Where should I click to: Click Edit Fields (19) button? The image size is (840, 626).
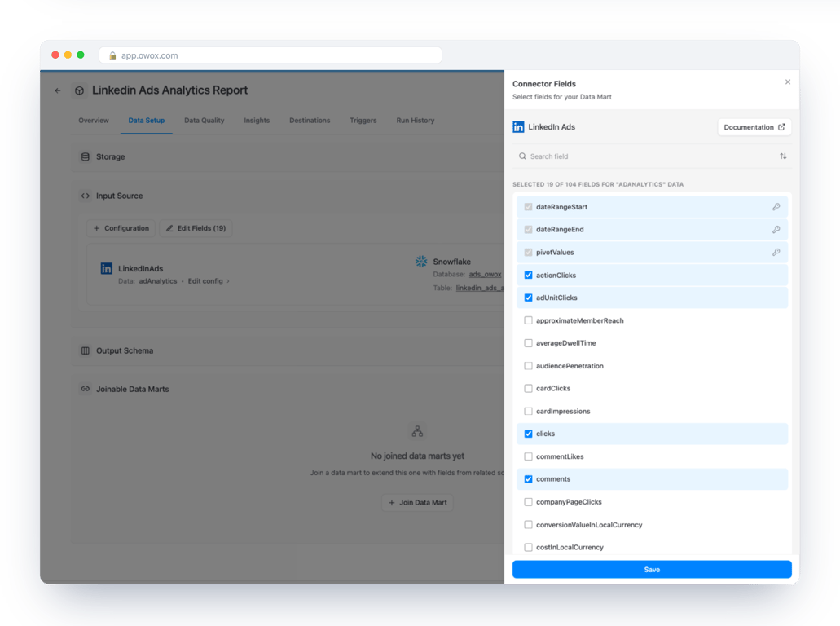[x=196, y=228]
